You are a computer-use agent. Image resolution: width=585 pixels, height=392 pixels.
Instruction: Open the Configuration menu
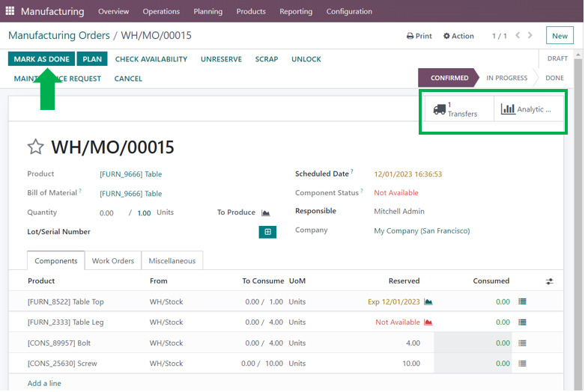click(x=349, y=11)
